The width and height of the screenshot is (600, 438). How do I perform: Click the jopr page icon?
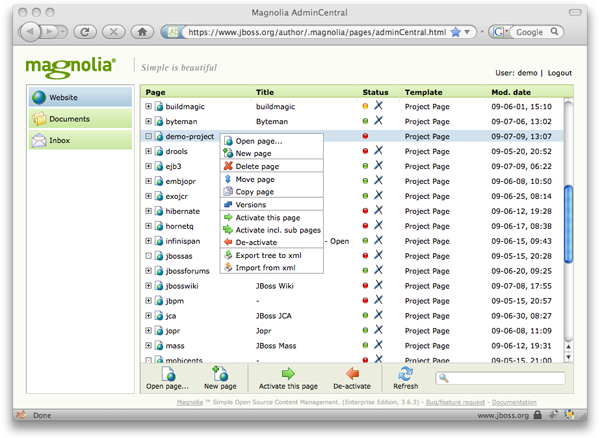(159, 331)
